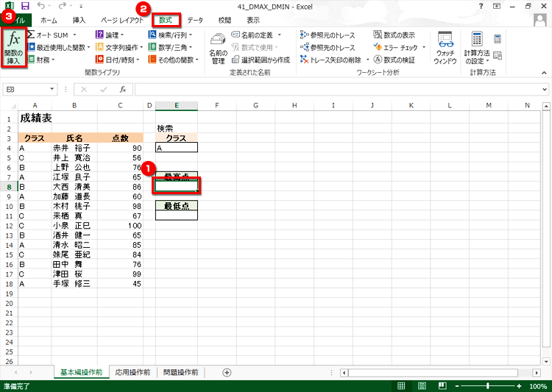Click Remove Arrows (トレース矢印の削除)
The width and height of the screenshot is (552, 392).
tap(330, 60)
